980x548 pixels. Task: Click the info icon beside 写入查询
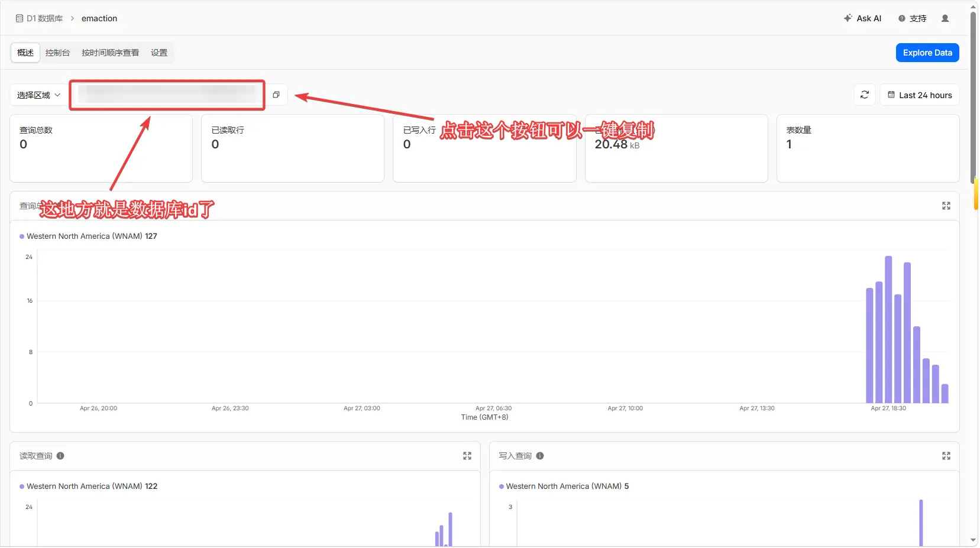(x=539, y=456)
